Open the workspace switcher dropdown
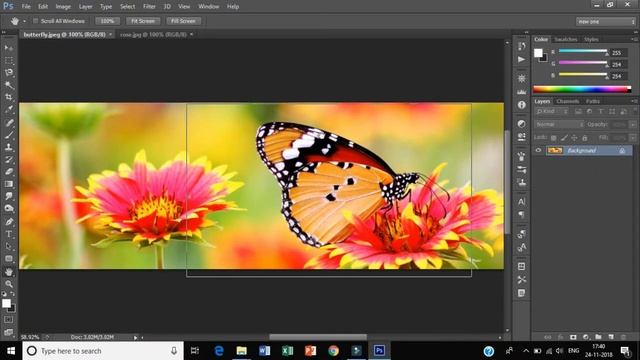Image resolution: width=640 pixels, height=360 pixels. [x=606, y=21]
